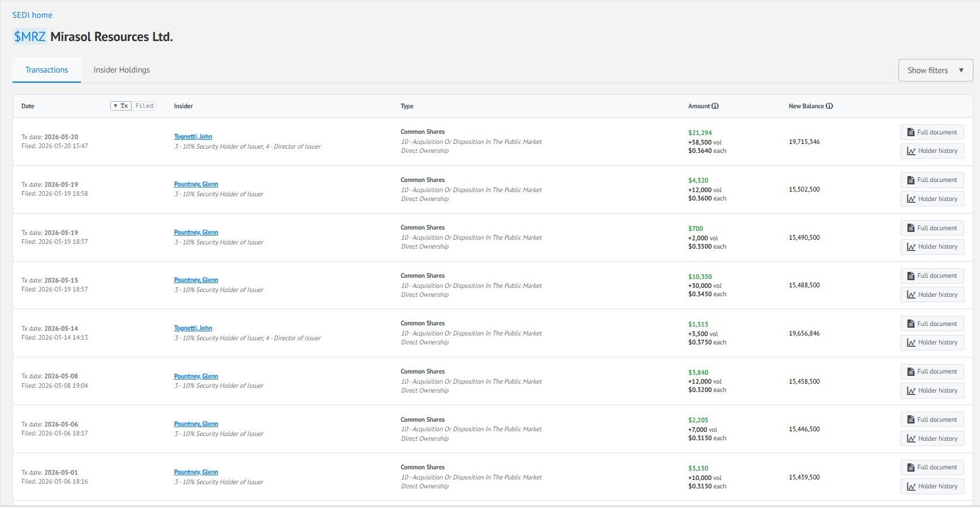Click the Holder history chart icon, $700 row

(911, 247)
